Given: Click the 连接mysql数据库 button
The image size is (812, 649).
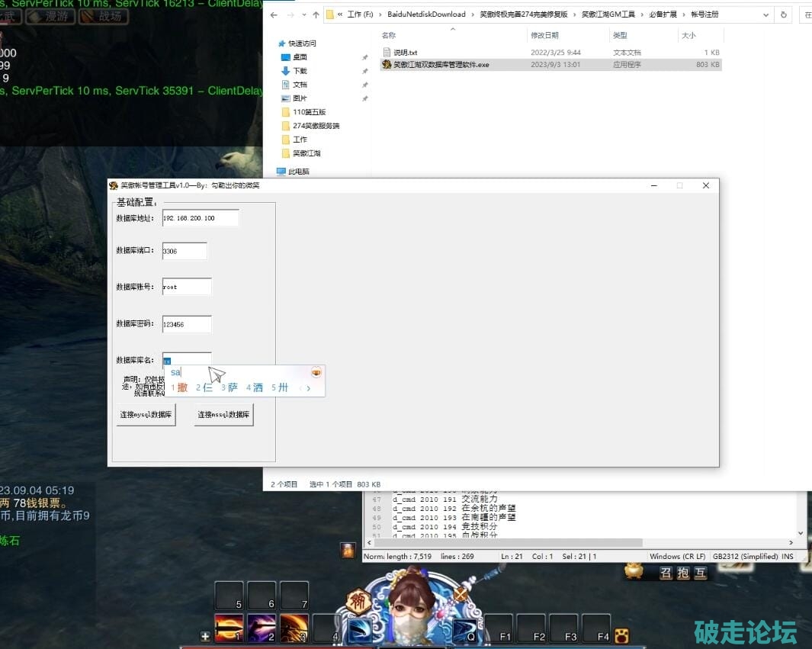Looking at the screenshot, I should click(146, 415).
